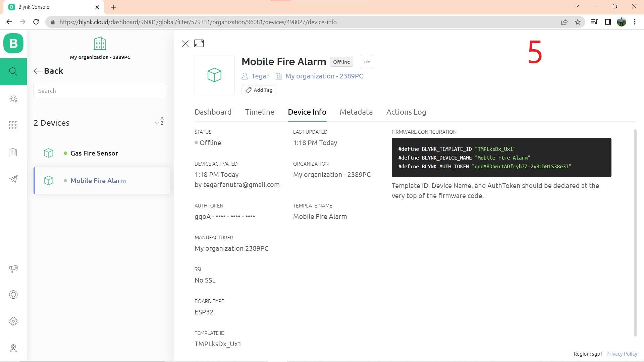
Task: Open the Privacy Policy link
Action: 621,354
